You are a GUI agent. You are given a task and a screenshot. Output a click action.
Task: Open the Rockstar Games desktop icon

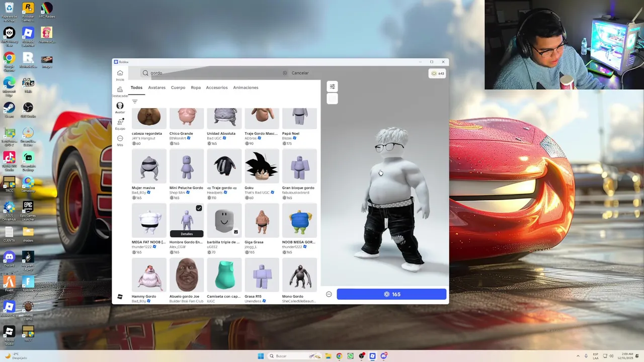[x=28, y=12]
